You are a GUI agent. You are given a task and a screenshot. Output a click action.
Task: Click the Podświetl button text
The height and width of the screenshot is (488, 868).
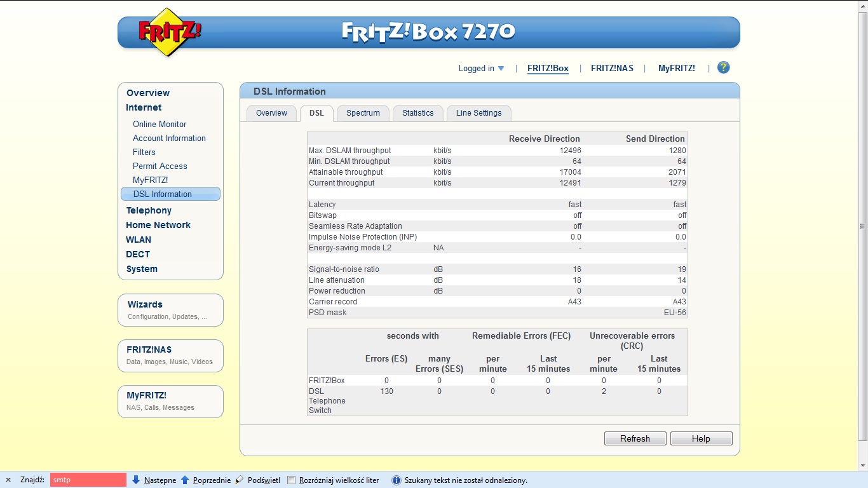264,480
